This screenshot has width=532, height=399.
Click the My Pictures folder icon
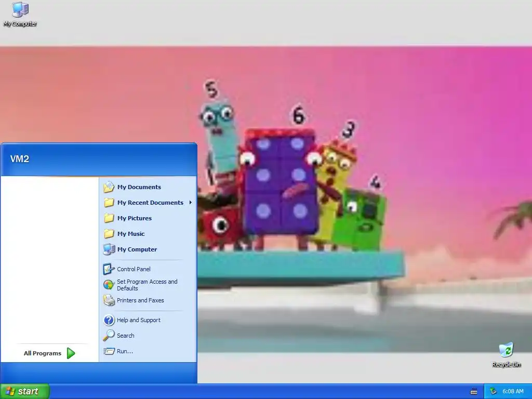(x=109, y=218)
